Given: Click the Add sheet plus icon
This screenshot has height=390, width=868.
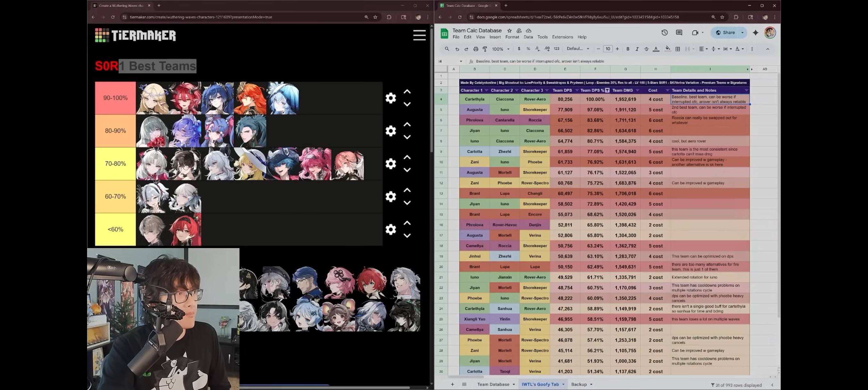Looking at the screenshot, I should pos(452,384).
